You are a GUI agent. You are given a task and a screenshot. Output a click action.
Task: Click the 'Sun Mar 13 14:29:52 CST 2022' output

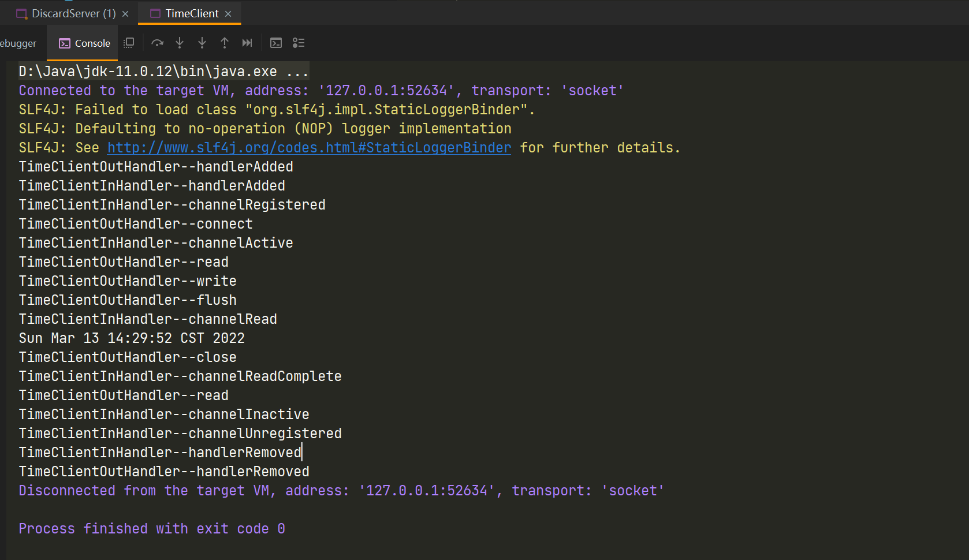click(x=132, y=338)
